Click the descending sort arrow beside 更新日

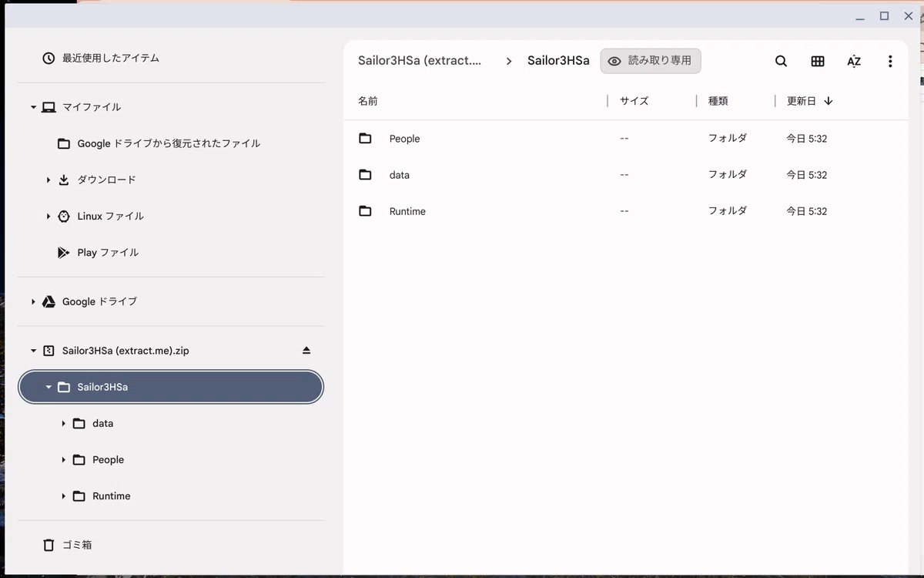[829, 101]
